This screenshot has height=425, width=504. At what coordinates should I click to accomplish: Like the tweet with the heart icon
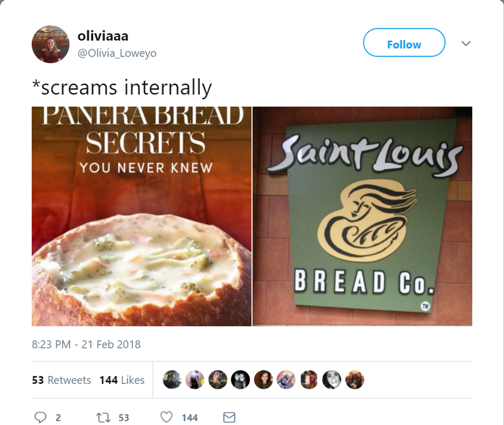click(166, 417)
